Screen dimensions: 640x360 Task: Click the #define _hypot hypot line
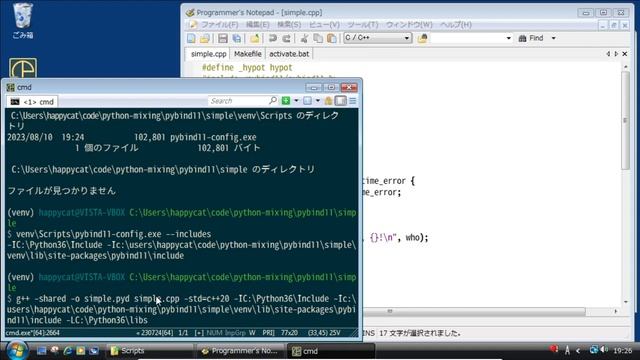(247, 68)
